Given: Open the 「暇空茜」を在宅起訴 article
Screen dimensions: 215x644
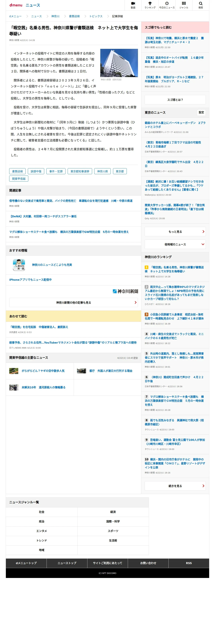Looking at the screenshot, I should coord(39,327).
